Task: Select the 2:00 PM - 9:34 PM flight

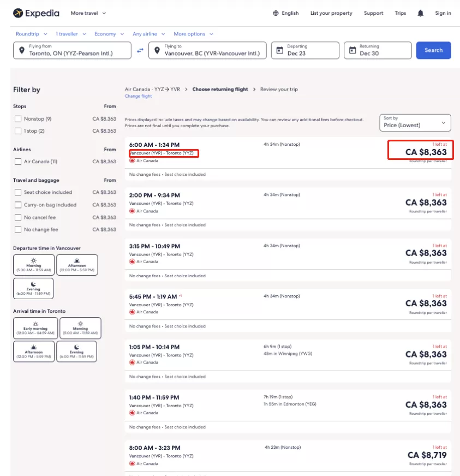Action: (x=288, y=209)
